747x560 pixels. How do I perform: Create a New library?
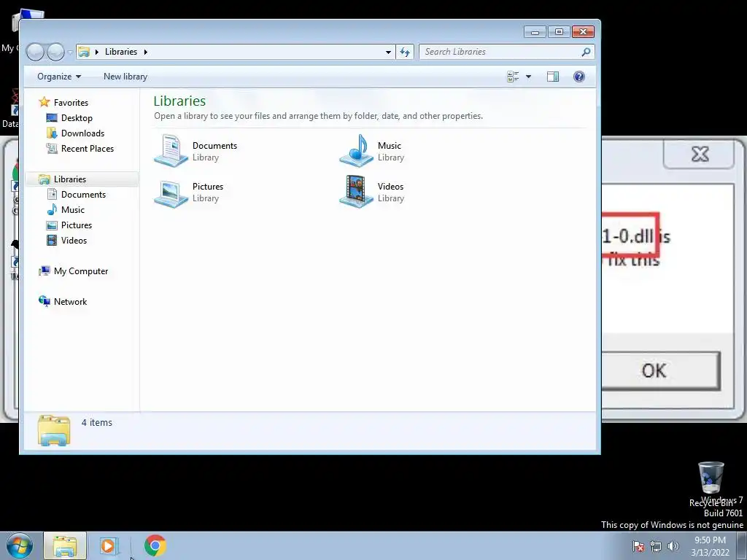[x=125, y=77]
